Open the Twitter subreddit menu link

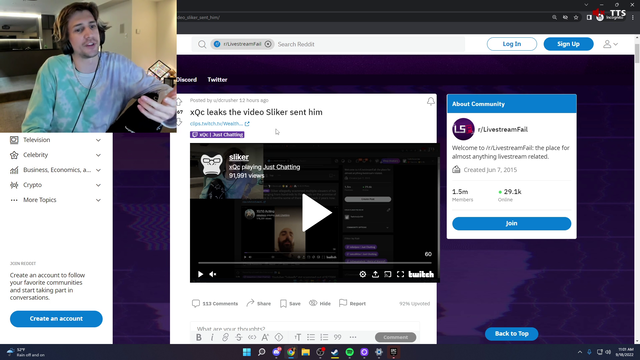pos(217,80)
